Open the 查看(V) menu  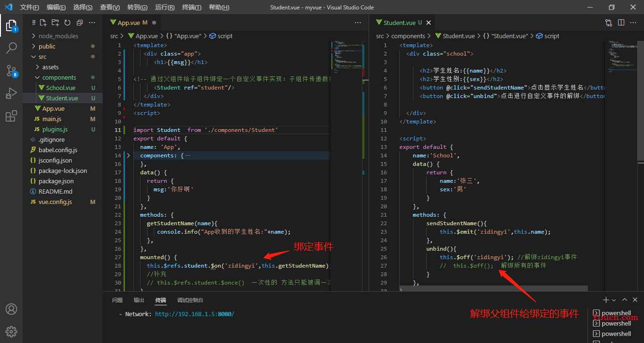click(110, 7)
